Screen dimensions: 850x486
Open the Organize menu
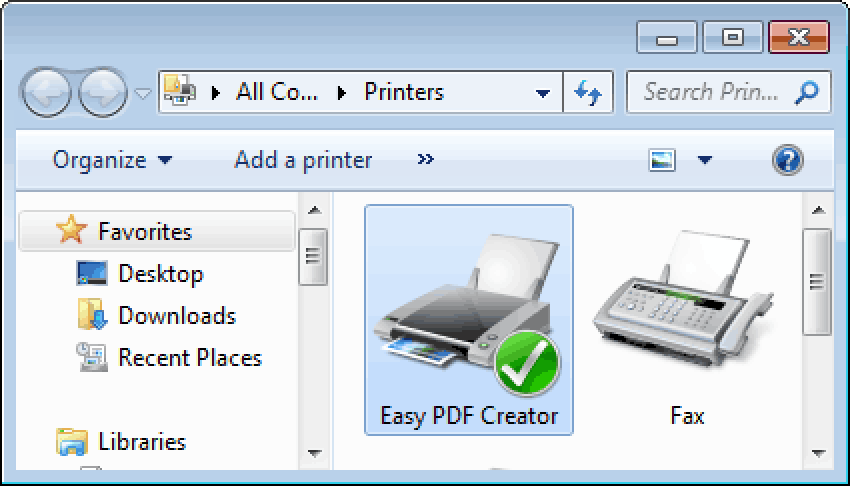[x=112, y=160]
